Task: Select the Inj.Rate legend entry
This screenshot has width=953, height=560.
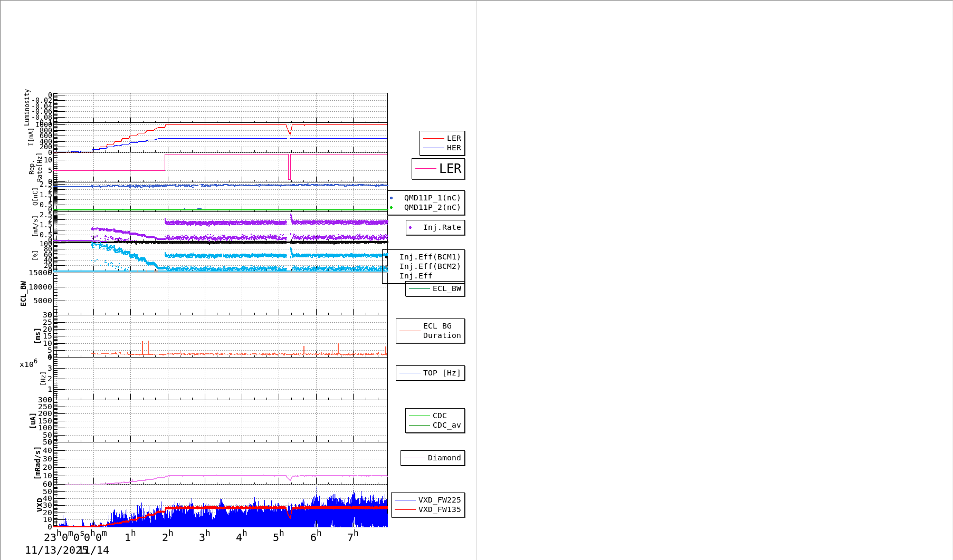Action: click(441, 228)
